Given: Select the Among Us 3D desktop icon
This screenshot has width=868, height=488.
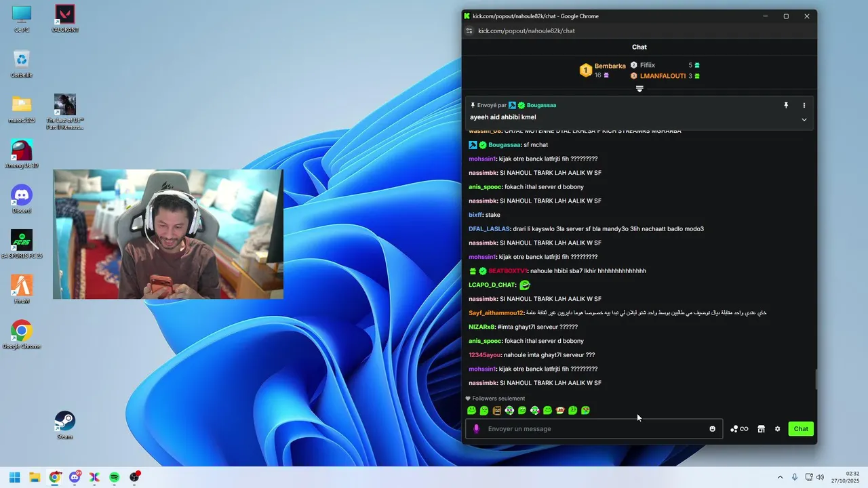Looking at the screenshot, I should [22, 154].
